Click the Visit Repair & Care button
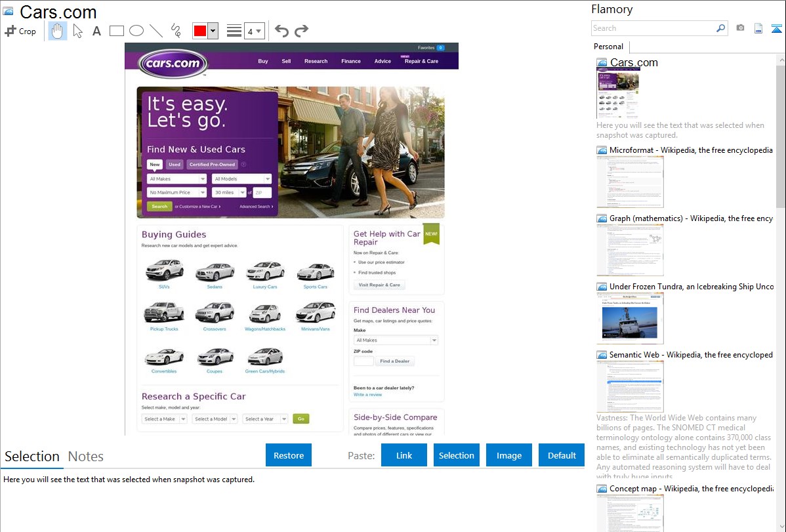 [379, 285]
